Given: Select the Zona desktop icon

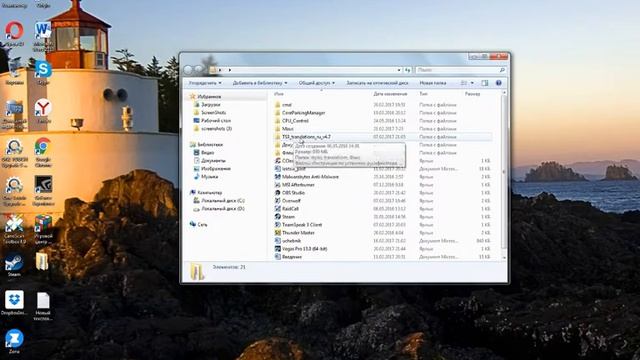Looking at the screenshot, I should tap(14, 341).
